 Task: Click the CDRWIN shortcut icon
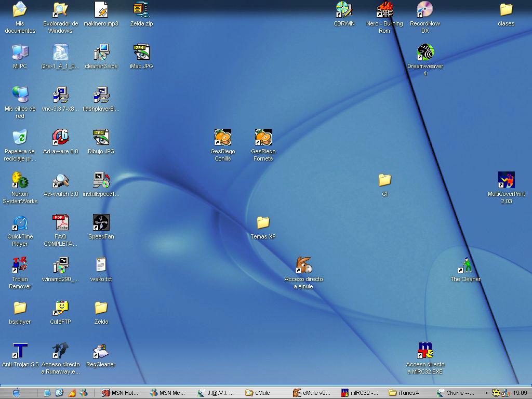point(344,10)
